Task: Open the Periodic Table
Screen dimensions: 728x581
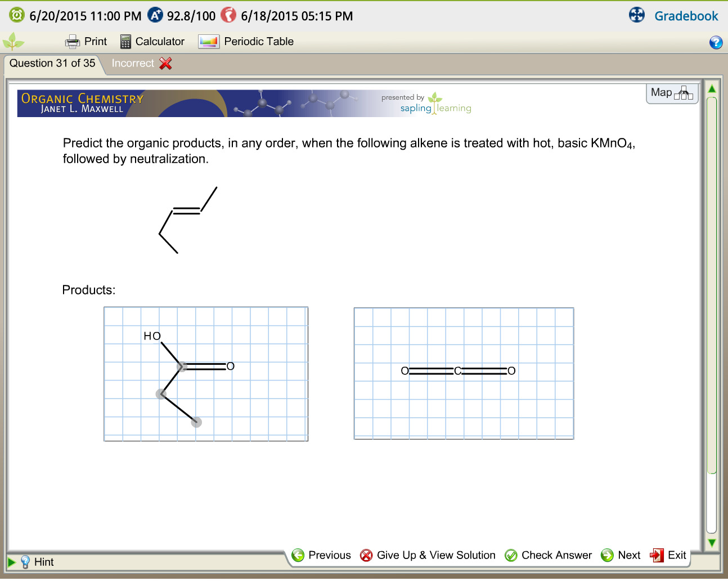Action: (x=246, y=41)
